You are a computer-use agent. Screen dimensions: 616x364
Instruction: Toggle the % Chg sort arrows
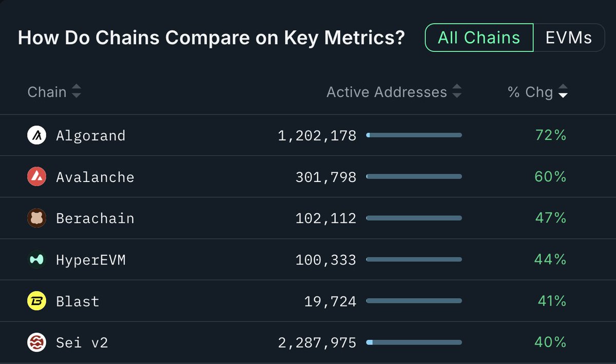point(563,92)
